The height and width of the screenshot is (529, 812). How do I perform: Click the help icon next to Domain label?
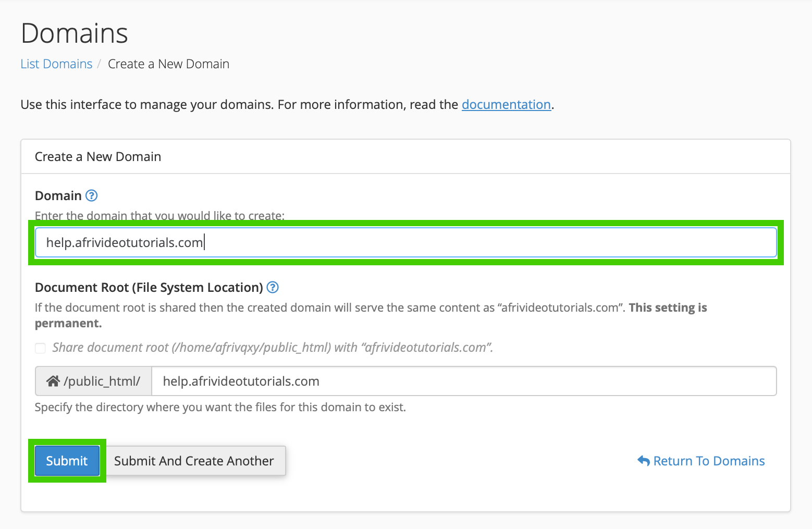point(91,195)
